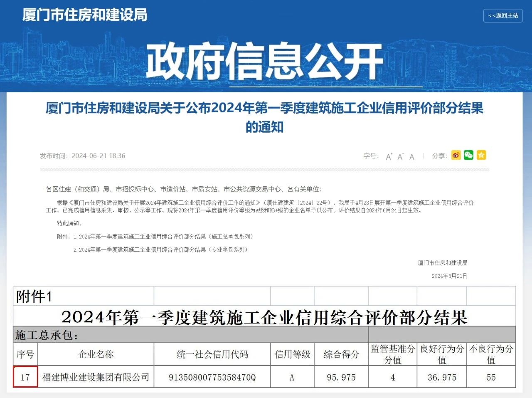Share the article to WeChat
This screenshot has width=532, height=398.
(469, 155)
